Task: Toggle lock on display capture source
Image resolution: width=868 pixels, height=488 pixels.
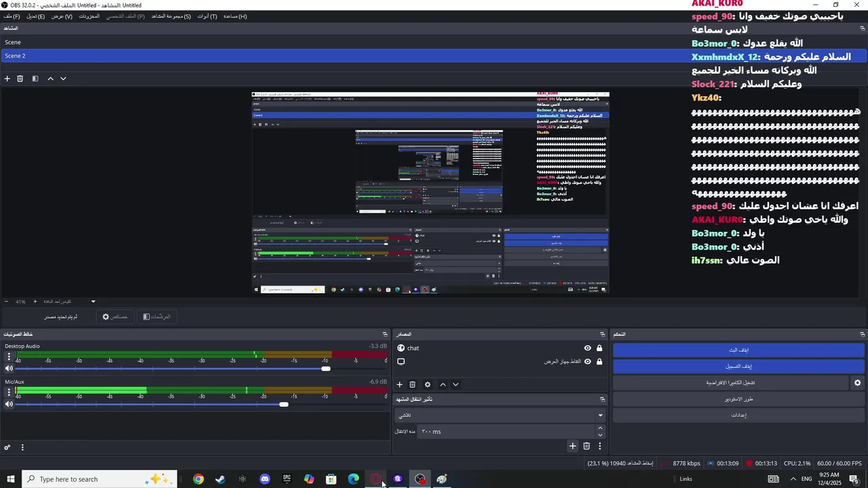Action: point(599,362)
